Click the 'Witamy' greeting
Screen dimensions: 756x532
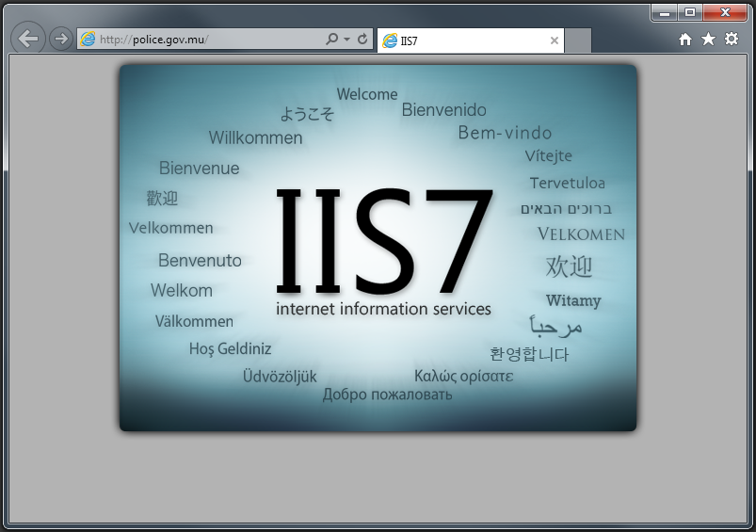[x=573, y=300]
